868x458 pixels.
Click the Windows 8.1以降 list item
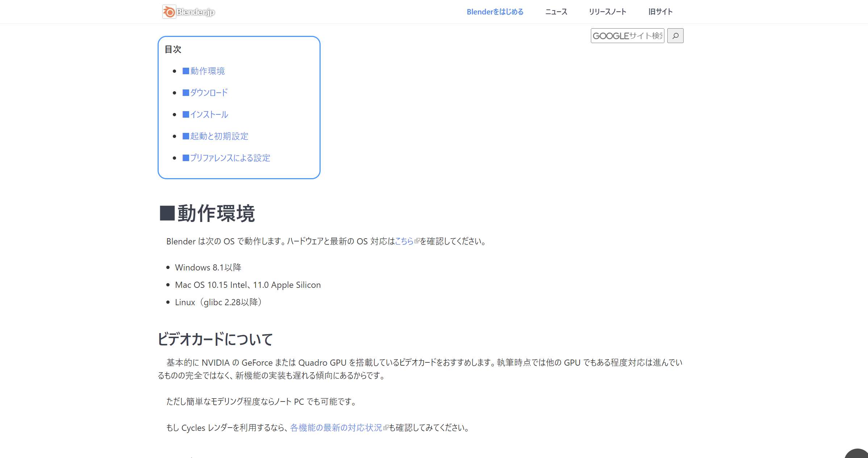tap(208, 268)
